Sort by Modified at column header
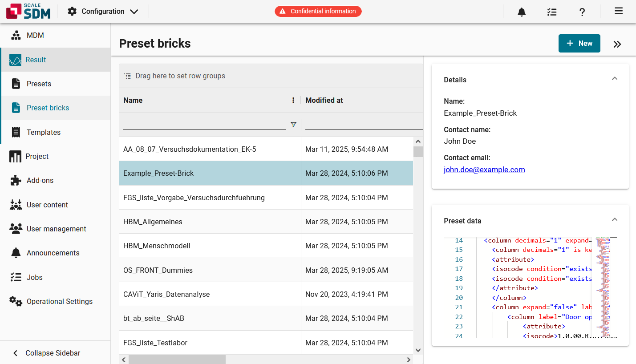The image size is (636, 364). [324, 100]
